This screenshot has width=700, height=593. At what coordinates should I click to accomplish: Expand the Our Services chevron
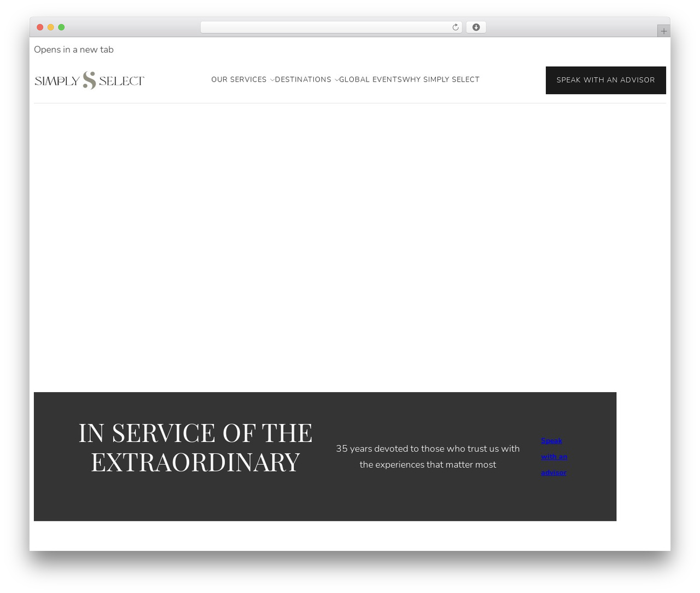pyautogui.click(x=272, y=80)
